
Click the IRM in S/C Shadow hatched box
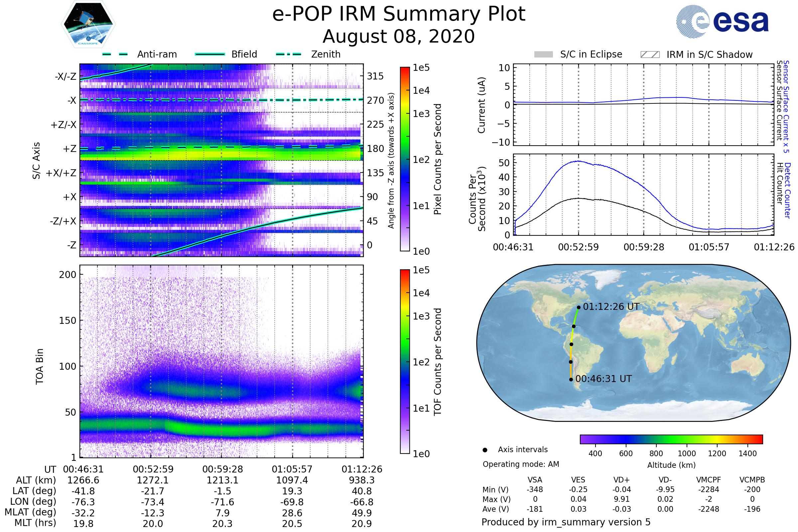(x=650, y=55)
